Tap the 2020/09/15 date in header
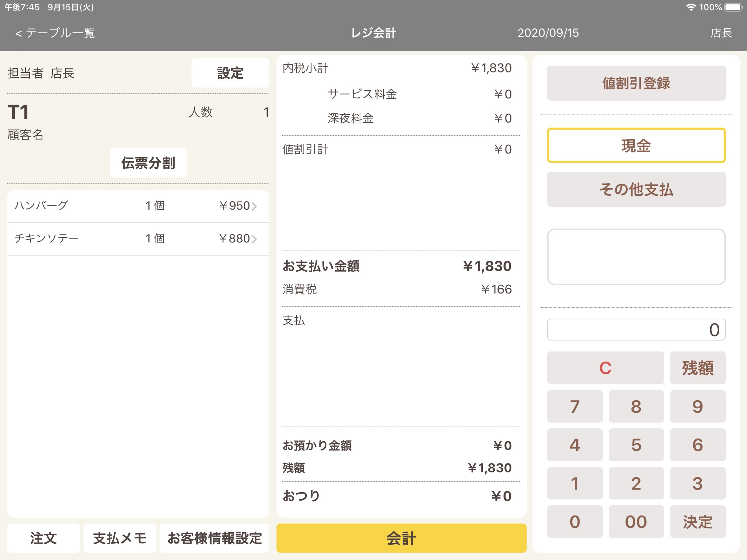Screen dimensions: 747x560 pyautogui.click(x=548, y=33)
